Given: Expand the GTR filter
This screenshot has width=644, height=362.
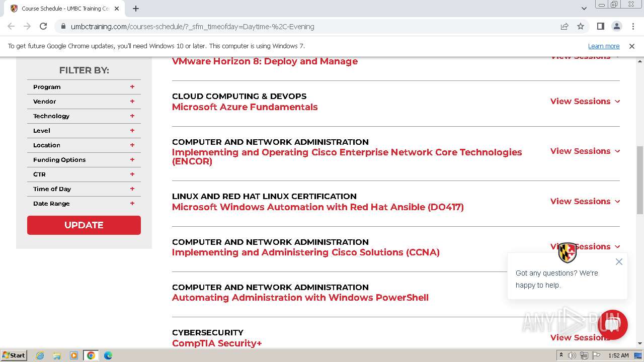Looking at the screenshot, I should coord(84,174).
